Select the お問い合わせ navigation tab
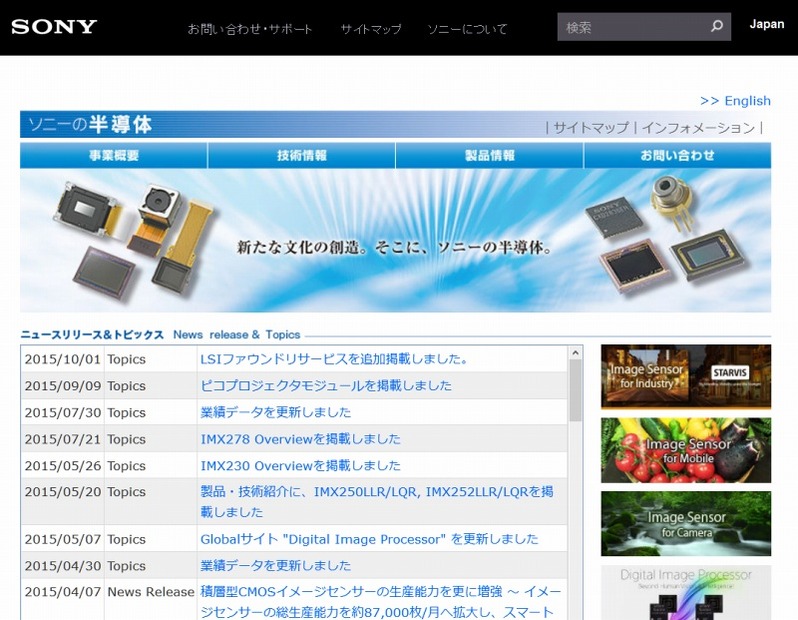This screenshot has width=798, height=620. [x=677, y=155]
